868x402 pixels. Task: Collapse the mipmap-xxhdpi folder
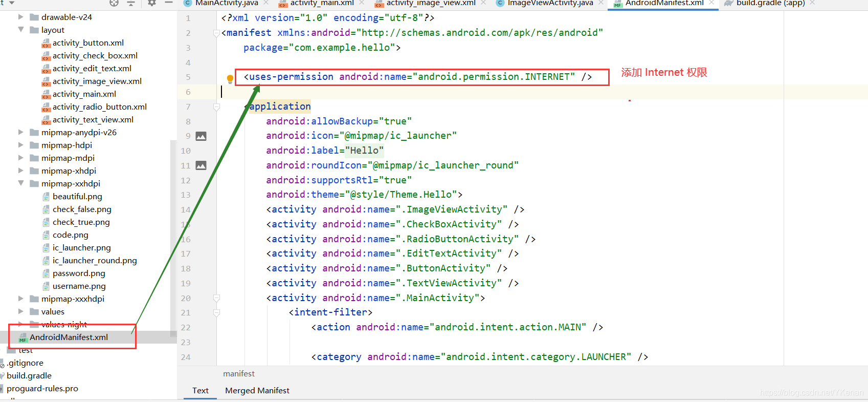point(21,183)
